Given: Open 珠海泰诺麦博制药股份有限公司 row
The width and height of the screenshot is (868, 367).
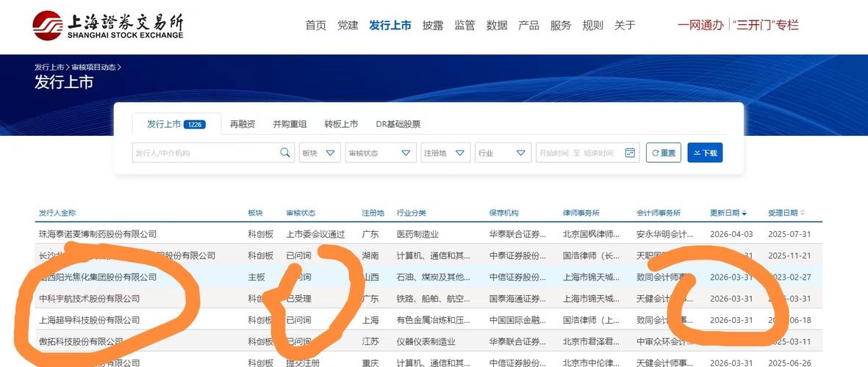Looking at the screenshot, I should pyautogui.click(x=98, y=234).
